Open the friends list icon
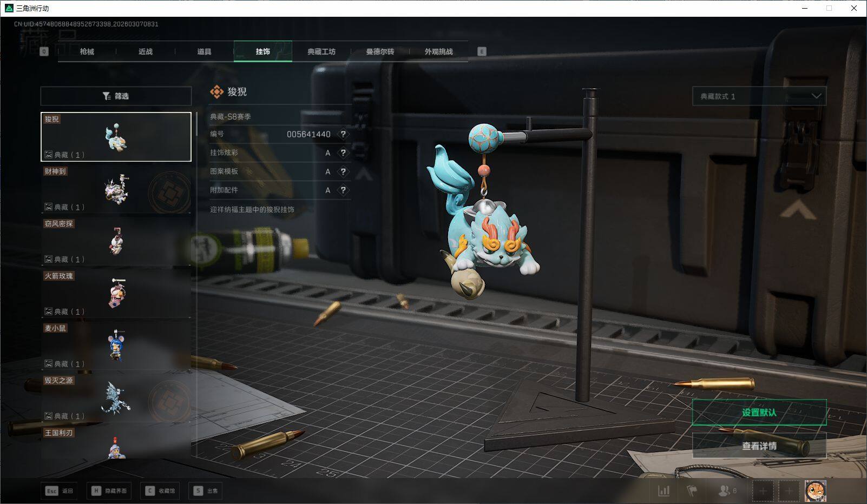The height and width of the screenshot is (504, 867). pos(726,491)
